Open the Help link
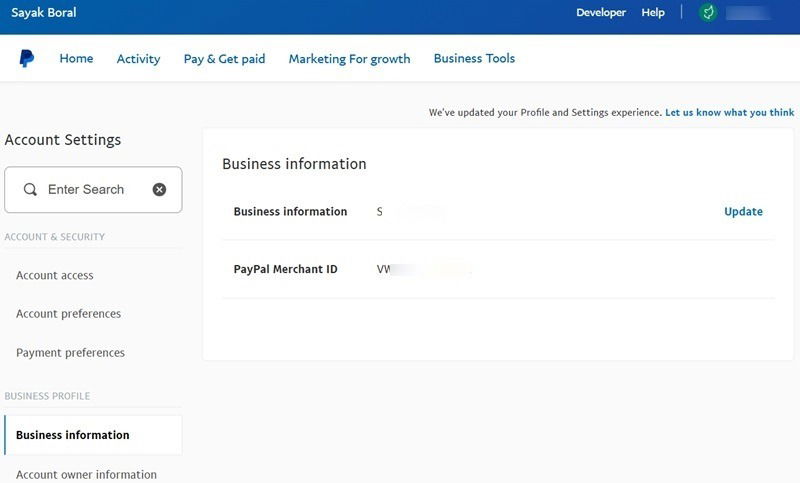The height and width of the screenshot is (483, 800). tap(653, 13)
